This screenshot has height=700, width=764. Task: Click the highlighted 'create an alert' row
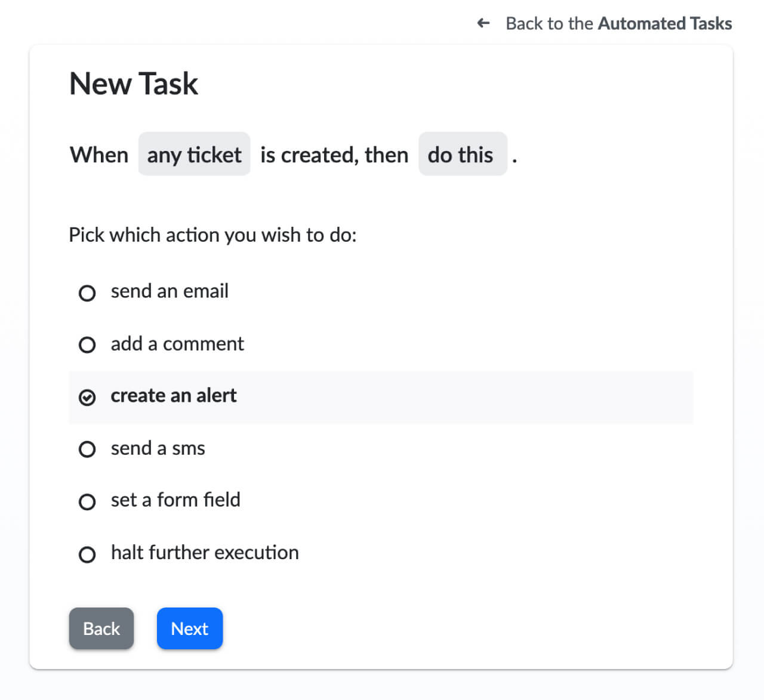click(381, 397)
